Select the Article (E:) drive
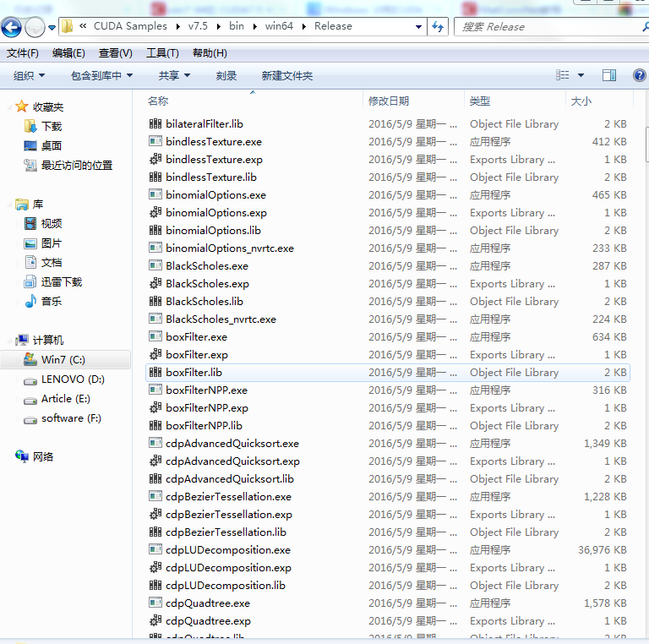649x644 pixels. [x=65, y=399]
